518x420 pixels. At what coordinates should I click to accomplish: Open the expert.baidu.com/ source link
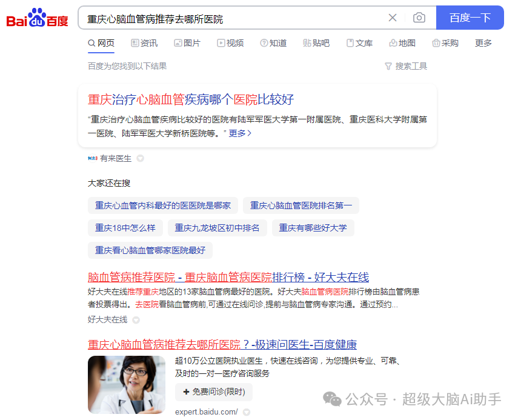pos(207,412)
